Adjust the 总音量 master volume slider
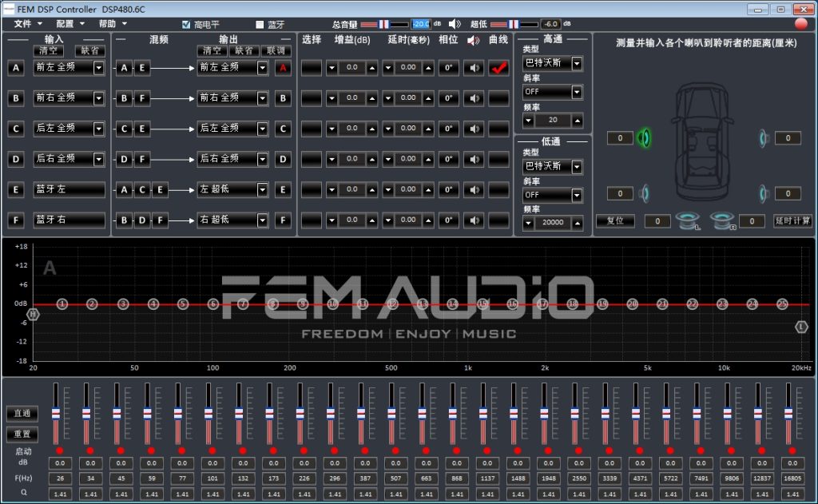818x504 pixels. pyautogui.click(x=384, y=24)
